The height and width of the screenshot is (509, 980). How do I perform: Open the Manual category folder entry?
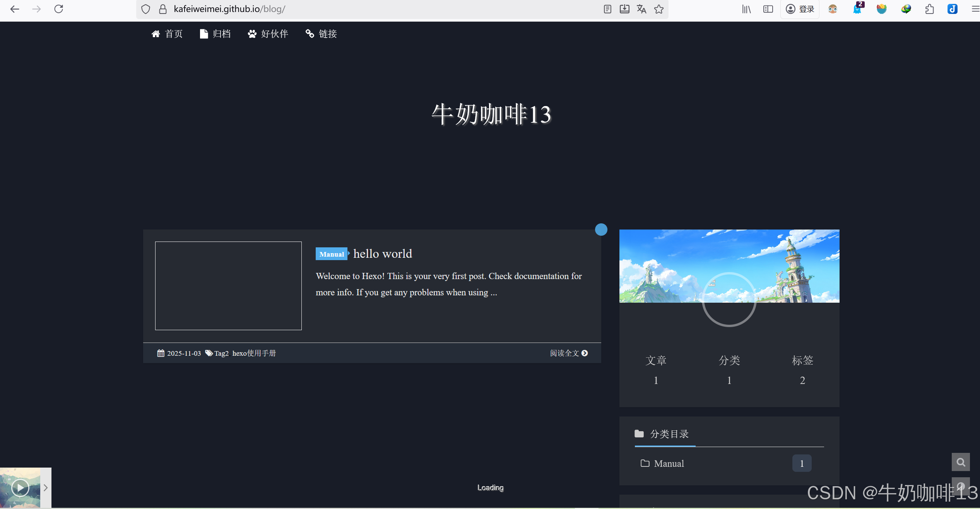(x=669, y=463)
